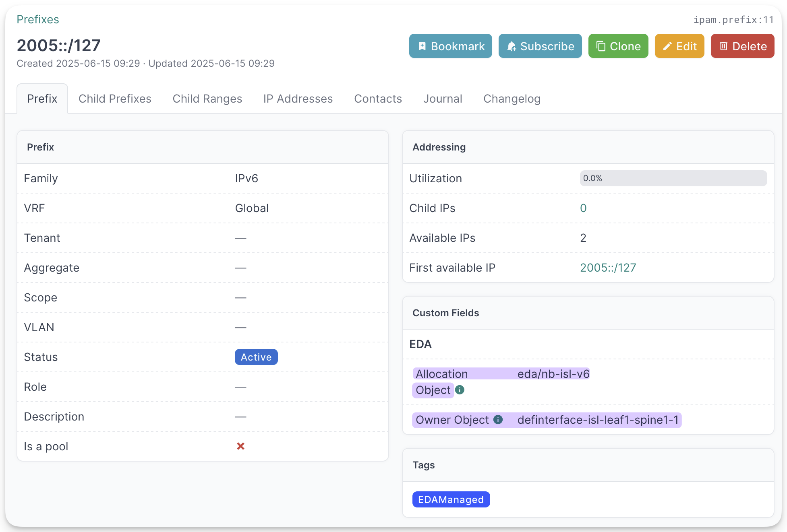787x532 pixels.
Task: Click info icon beside Allocation Object
Action: coord(460,390)
